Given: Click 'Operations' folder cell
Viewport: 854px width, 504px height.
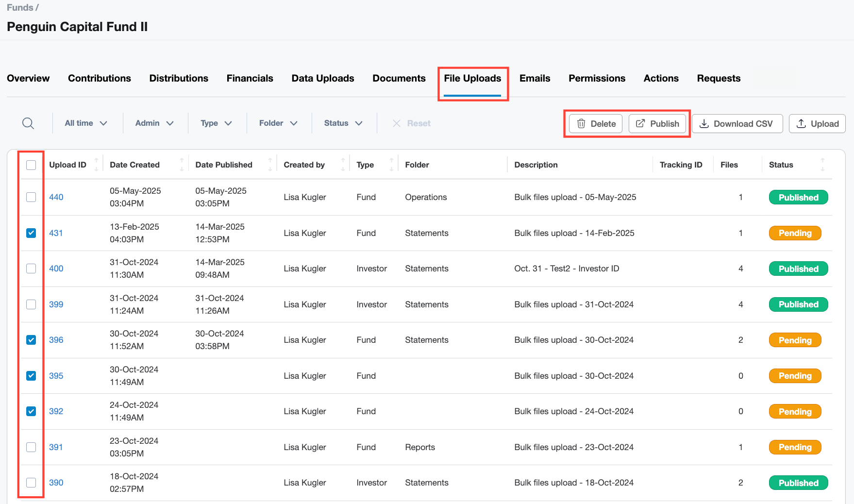Looking at the screenshot, I should coord(426,197).
